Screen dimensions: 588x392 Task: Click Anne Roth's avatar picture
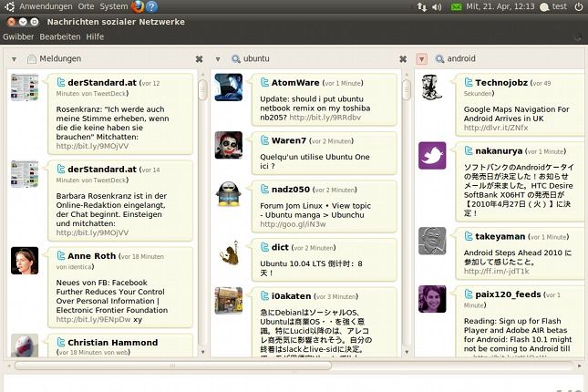(x=25, y=261)
